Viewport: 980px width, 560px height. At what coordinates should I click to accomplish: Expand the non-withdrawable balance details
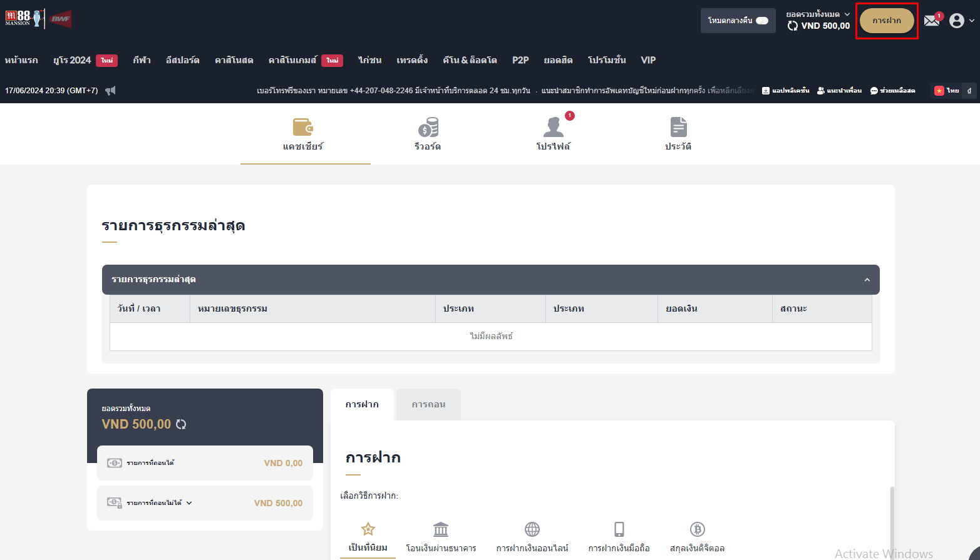189,503
